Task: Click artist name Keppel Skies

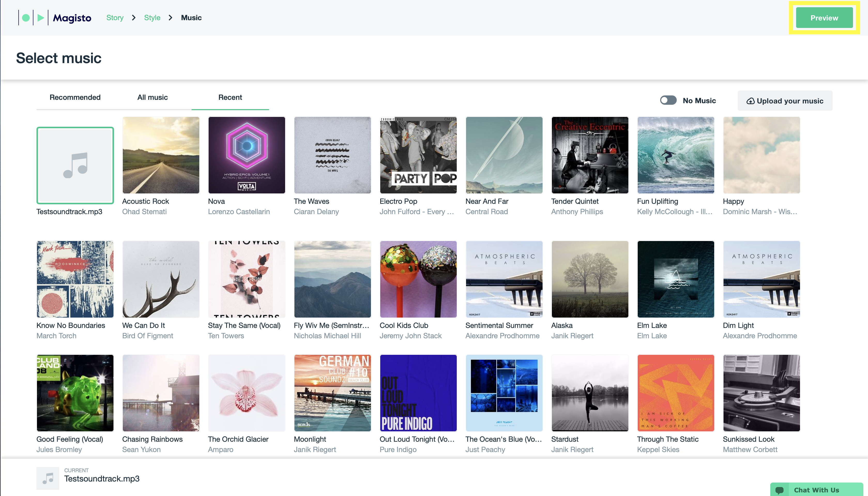Action: (x=658, y=449)
